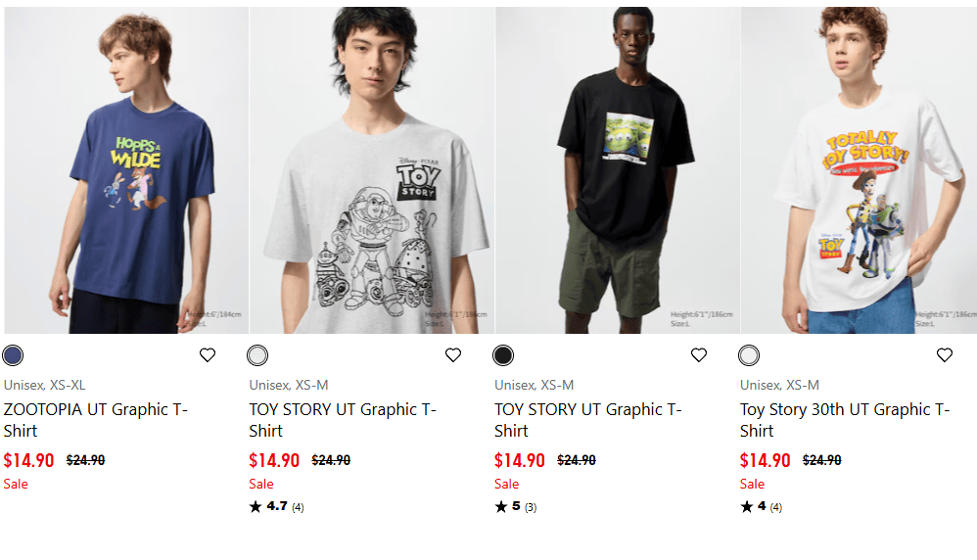
Task: Open black alien graphic shirt product image
Action: click(618, 171)
